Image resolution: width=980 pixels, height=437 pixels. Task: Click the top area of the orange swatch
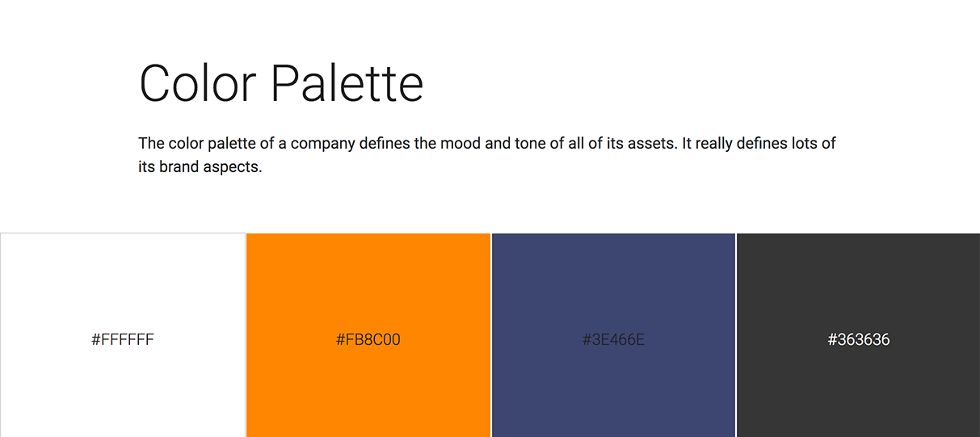point(368,258)
